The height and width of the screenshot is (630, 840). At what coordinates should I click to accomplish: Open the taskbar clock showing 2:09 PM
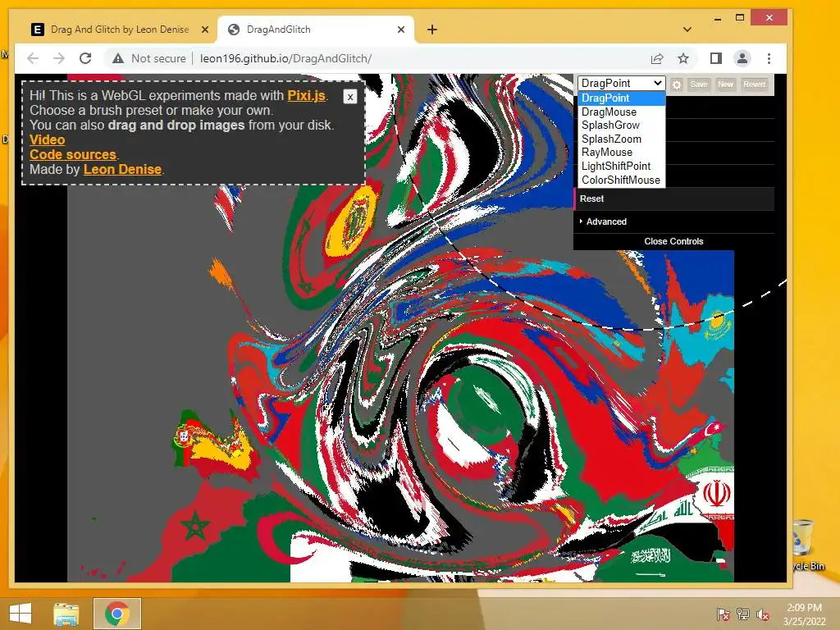tap(804, 614)
